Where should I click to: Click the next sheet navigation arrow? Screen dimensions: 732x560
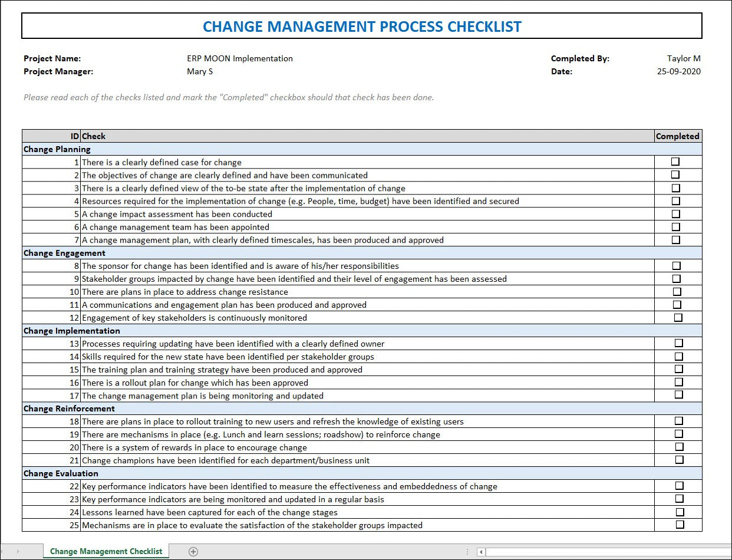(18, 551)
